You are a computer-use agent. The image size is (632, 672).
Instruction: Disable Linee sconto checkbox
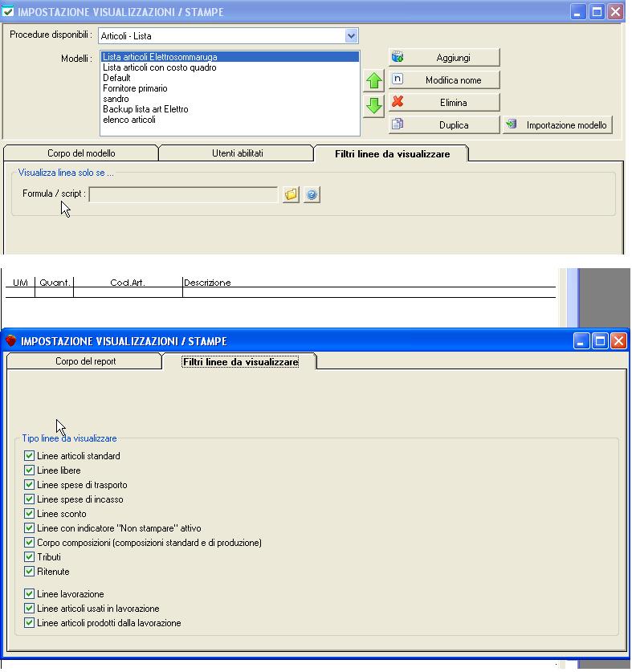(29, 513)
